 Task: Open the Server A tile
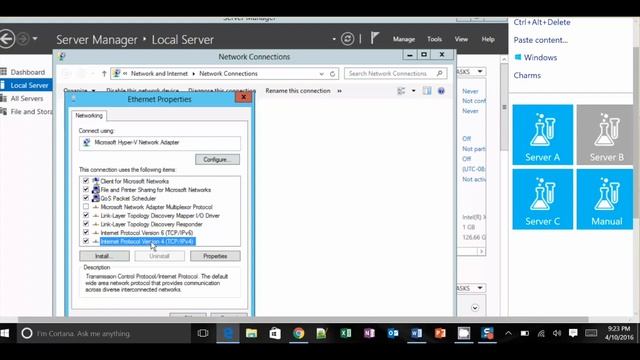(x=542, y=135)
